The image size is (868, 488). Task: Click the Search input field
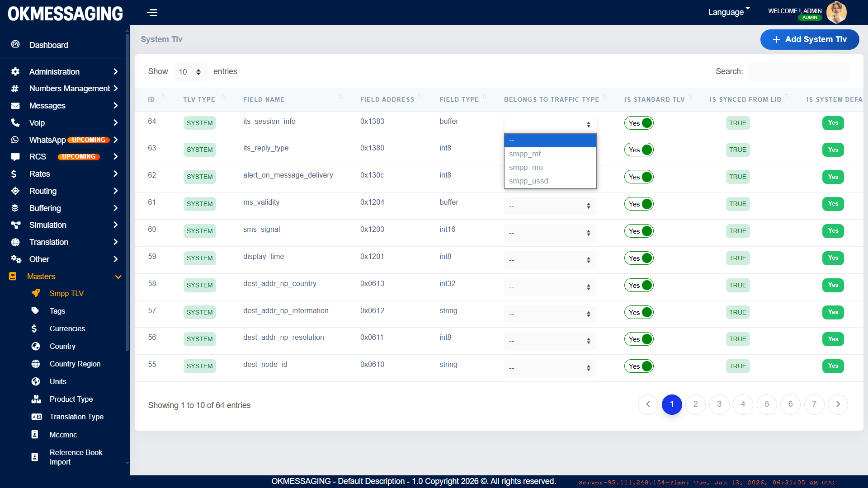click(x=798, y=71)
